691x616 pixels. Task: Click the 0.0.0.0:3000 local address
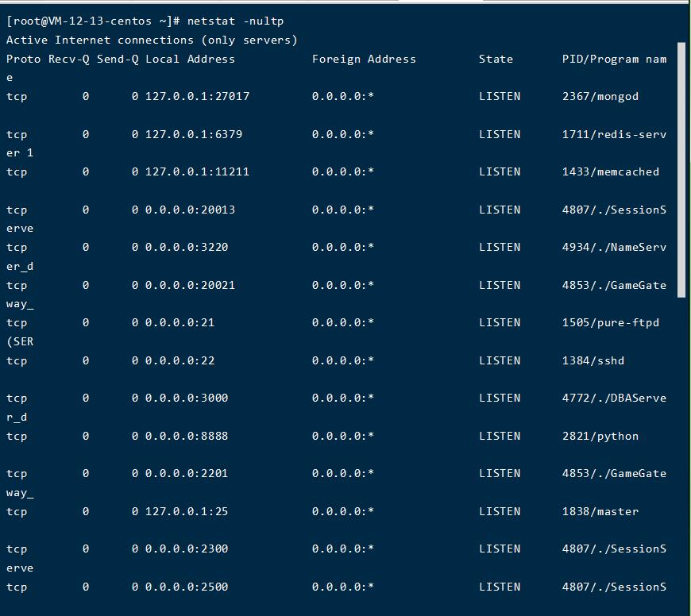pos(187,398)
